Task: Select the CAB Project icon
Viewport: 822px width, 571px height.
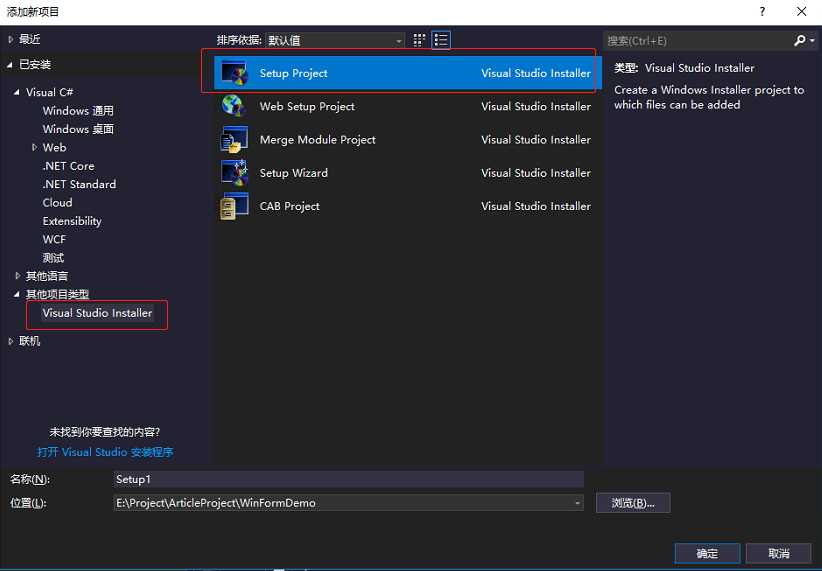Action: (234, 206)
